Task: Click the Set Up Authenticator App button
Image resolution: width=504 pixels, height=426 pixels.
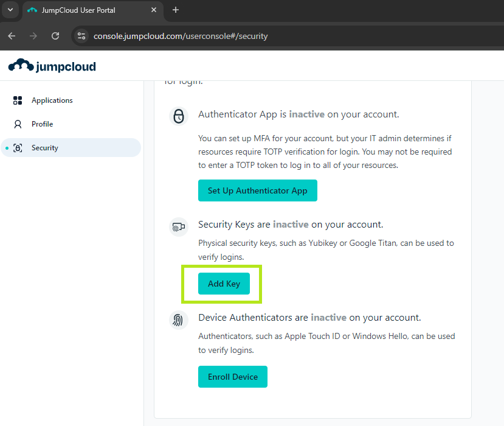Action: (257, 190)
